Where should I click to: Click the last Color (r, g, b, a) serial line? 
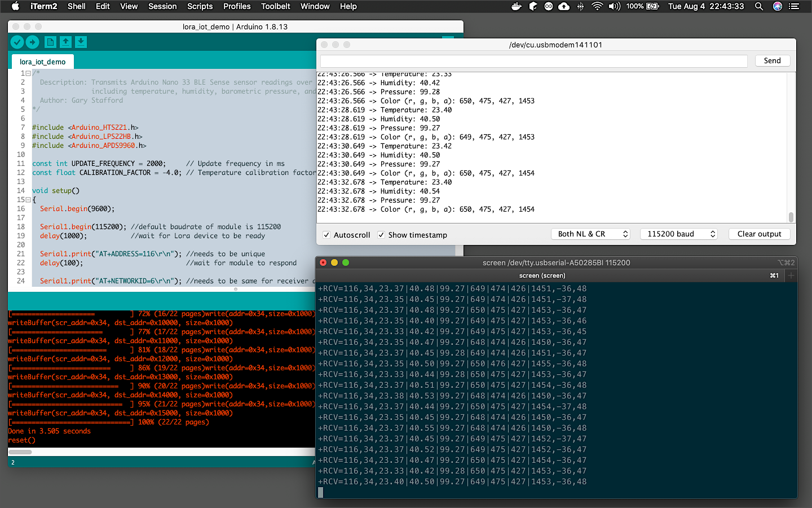(x=426, y=209)
